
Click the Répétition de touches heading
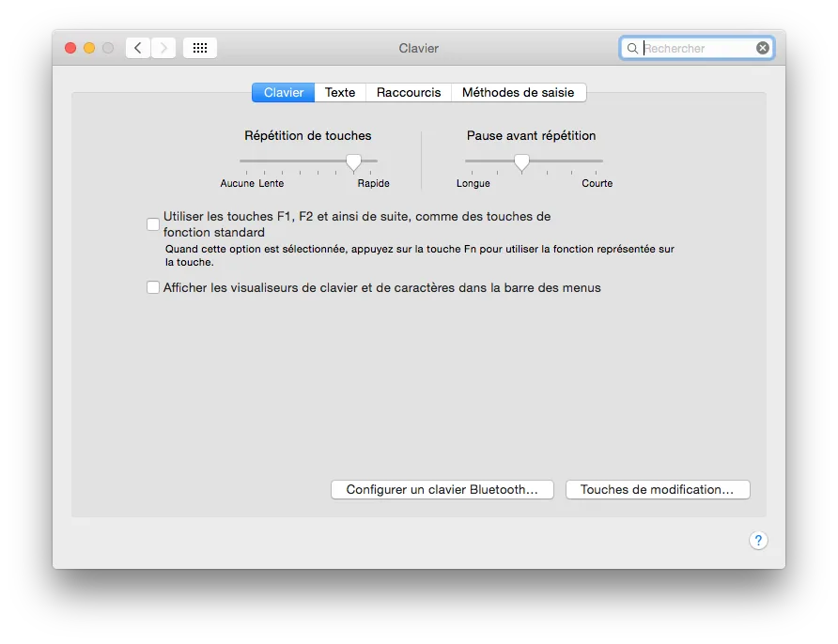click(308, 135)
